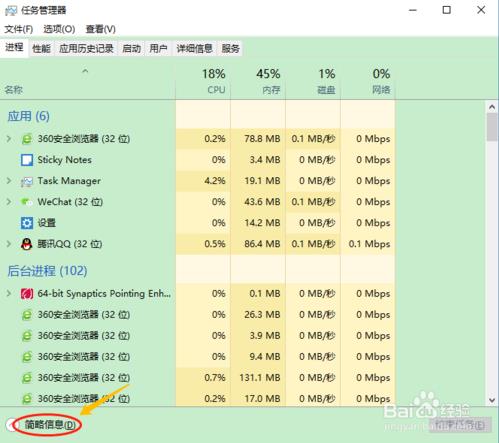Switch to the 性能 tab
Viewport: 499px width, 443px height.
point(41,49)
